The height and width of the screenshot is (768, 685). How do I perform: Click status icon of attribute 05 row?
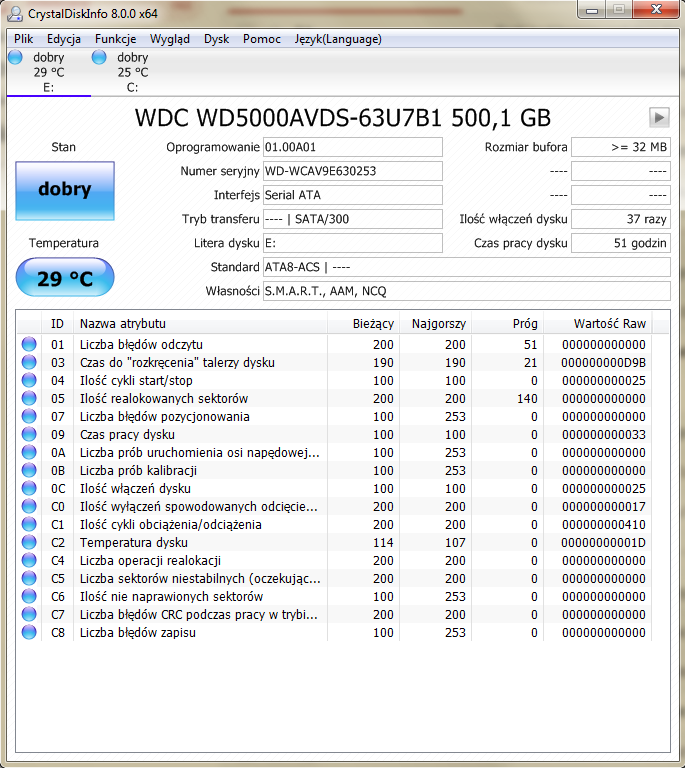(x=29, y=398)
